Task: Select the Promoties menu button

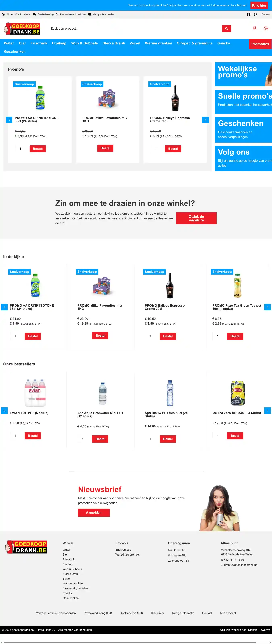Action: tap(260, 44)
